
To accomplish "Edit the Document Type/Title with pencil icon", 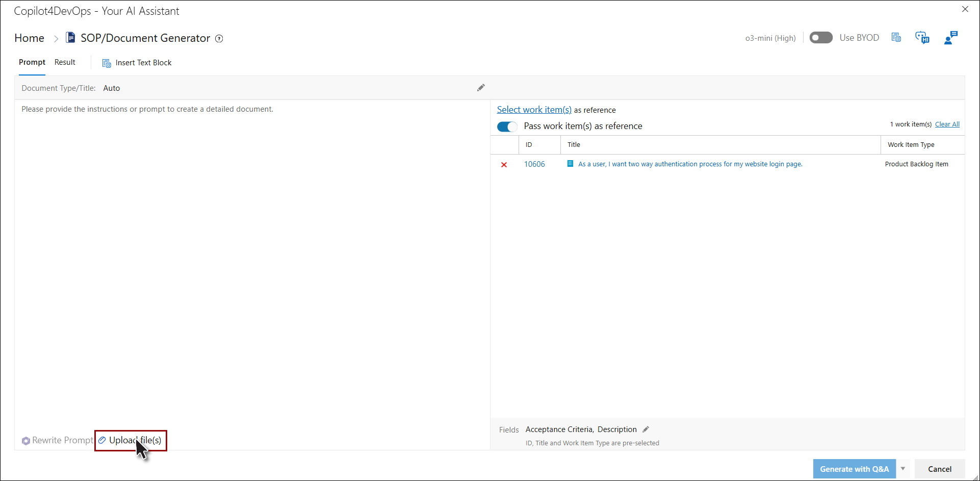I will point(481,88).
